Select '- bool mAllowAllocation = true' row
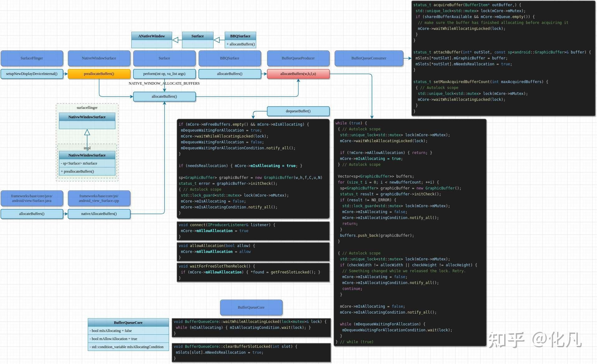597x364 pixels. pyautogui.click(x=128, y=339)
